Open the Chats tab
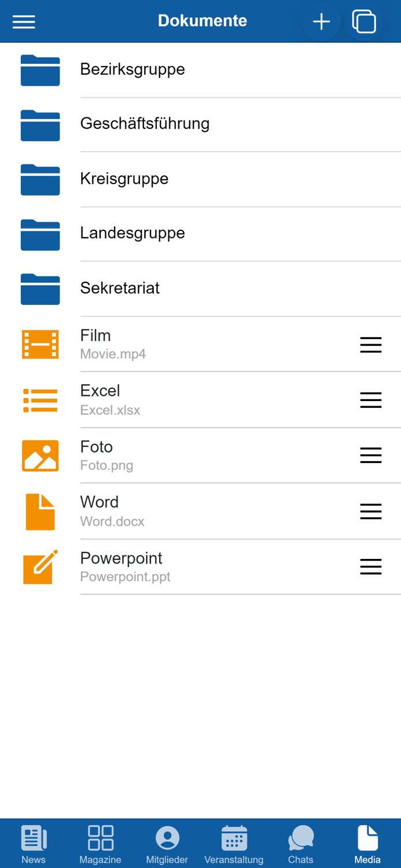 click(x=300, y=844)
